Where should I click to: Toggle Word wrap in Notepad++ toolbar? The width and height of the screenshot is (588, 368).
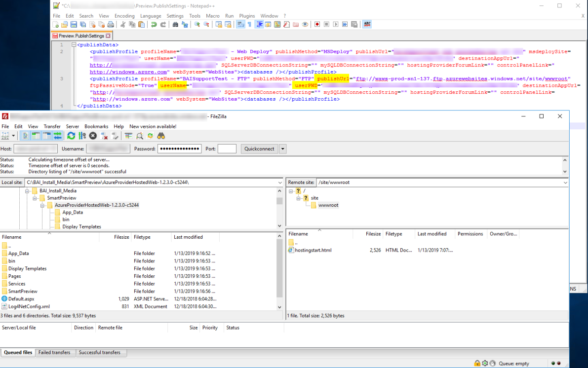pyautogui.click(x=240, y=24)
